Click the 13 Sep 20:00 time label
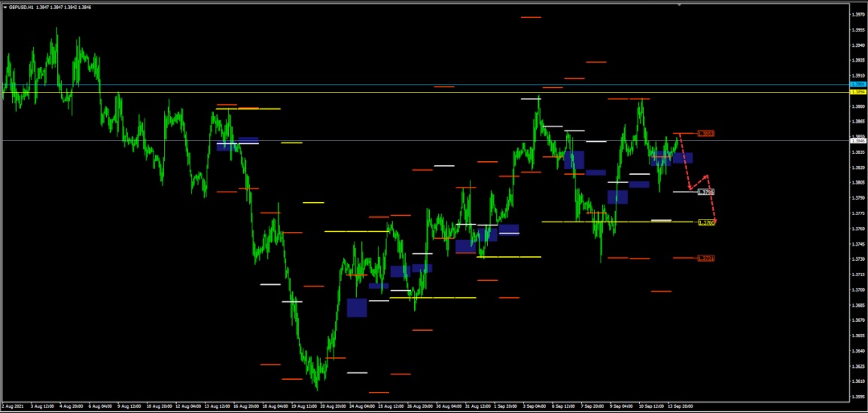Viewport: 868px width, 413px height. pos(681,405)
